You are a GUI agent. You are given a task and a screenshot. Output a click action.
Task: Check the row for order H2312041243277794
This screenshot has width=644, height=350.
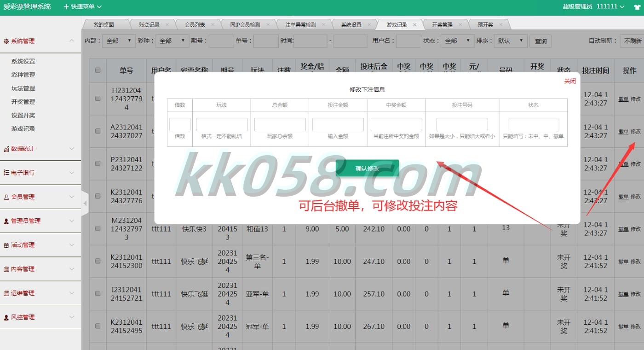(x=98, y=99)
